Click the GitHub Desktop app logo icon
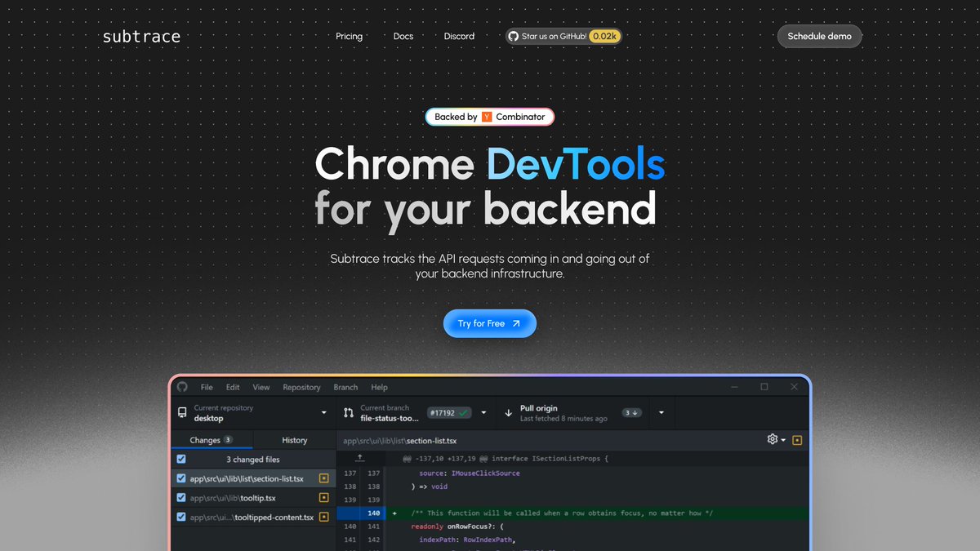980x551 pixels. 182,387
